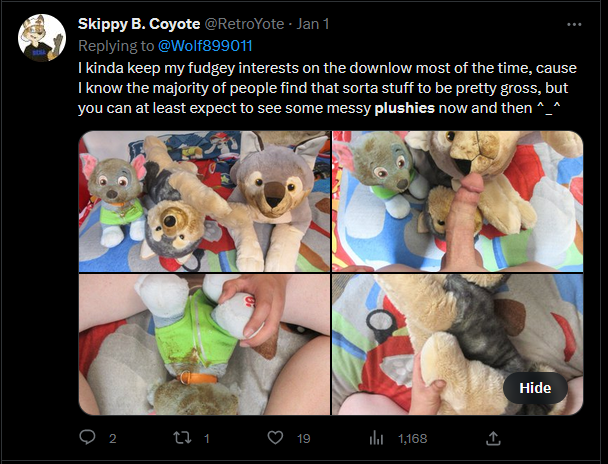Open the image with the green-vested plush held by hand
The height and width of the screenshot is (464, 608).
204,344
